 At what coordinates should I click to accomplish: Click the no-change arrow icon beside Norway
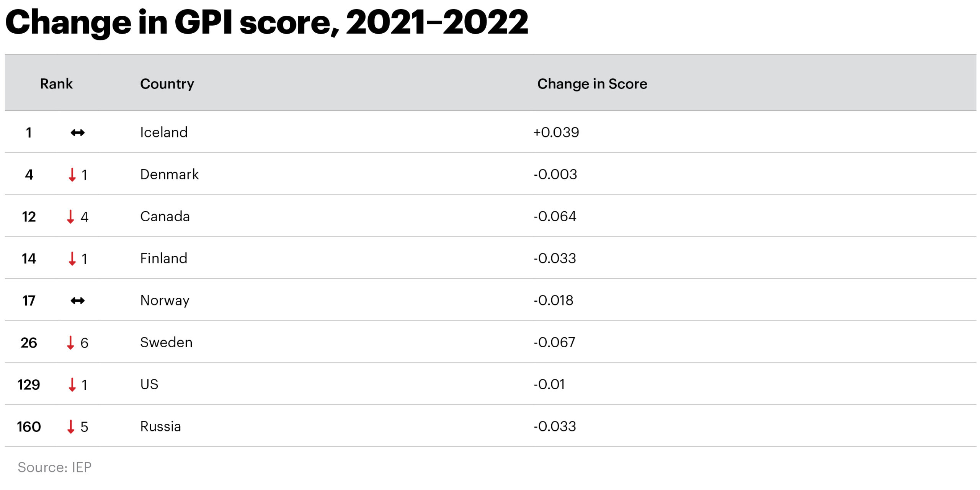(78, 301)
